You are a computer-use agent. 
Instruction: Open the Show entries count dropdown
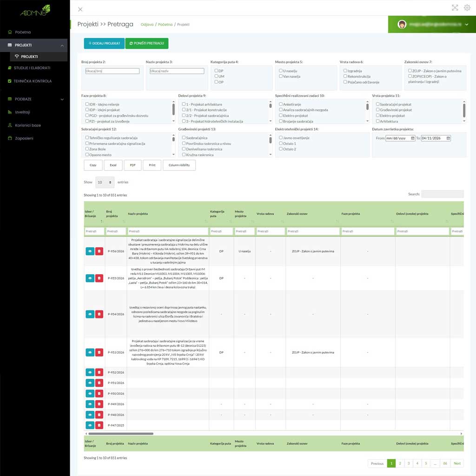105,182
